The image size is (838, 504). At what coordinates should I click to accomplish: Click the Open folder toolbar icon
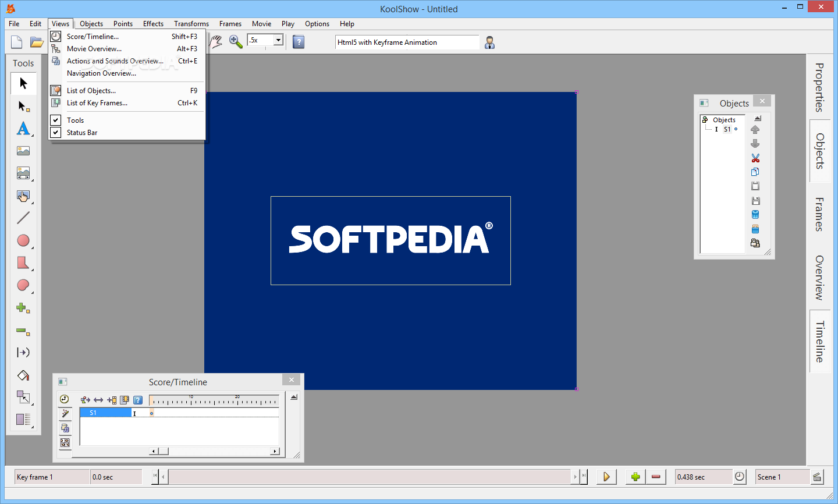[x=37, y=42]
